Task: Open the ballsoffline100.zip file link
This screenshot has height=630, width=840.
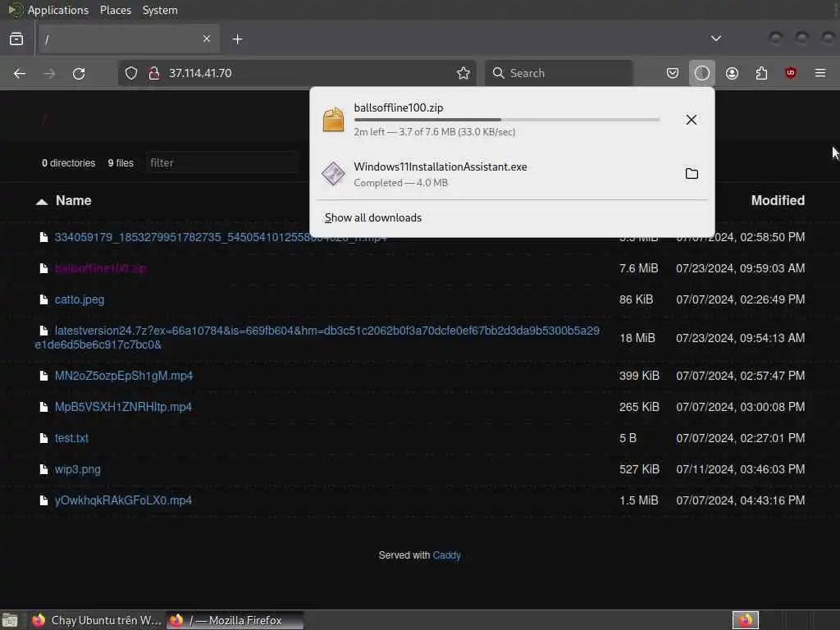Action: point(100,268)
